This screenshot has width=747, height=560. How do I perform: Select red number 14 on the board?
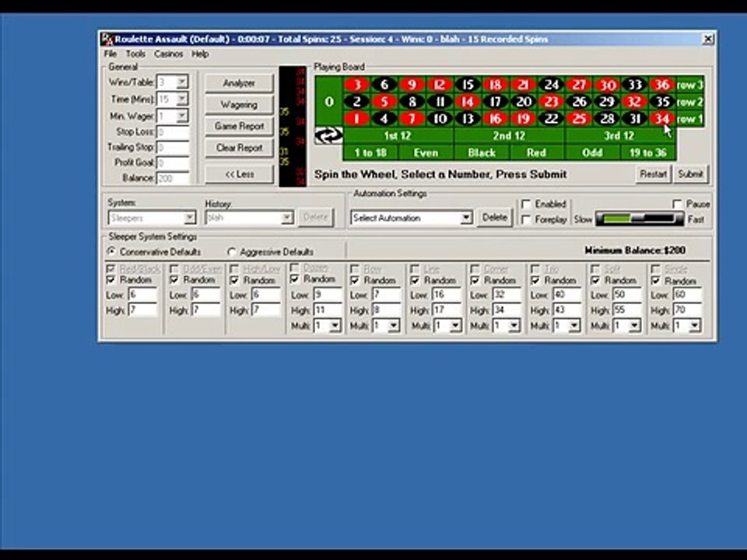tap(468, 102)
